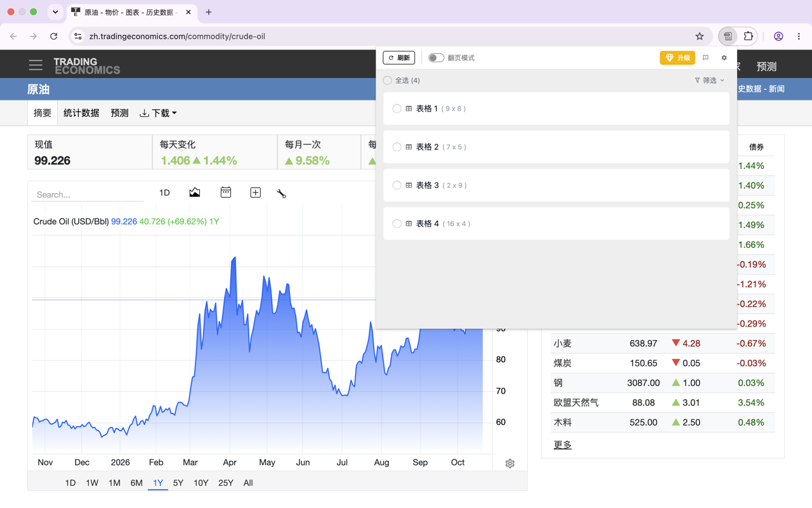Select 表格 3 radio button
This screenshot has width=812, height=508.
point(397,185)
